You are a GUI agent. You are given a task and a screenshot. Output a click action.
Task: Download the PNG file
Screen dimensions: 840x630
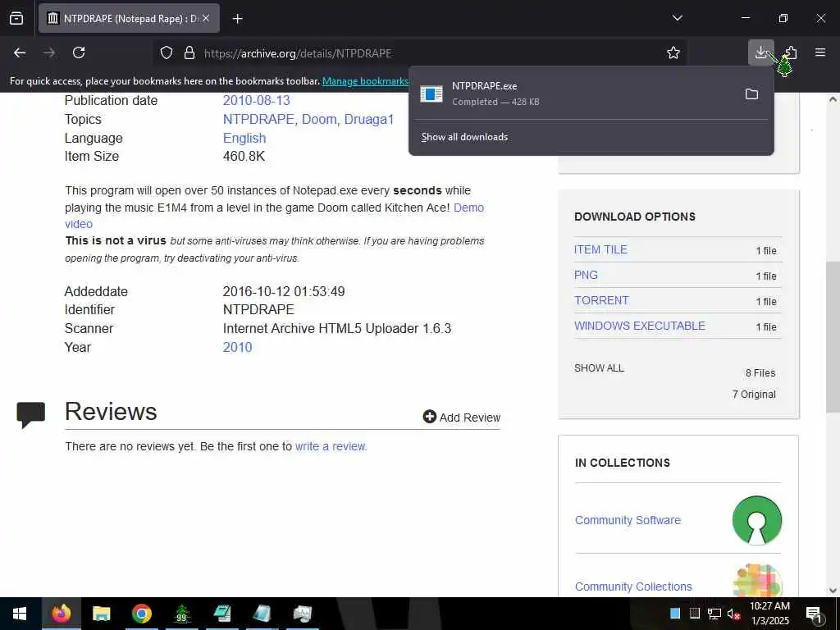(586, 275)
